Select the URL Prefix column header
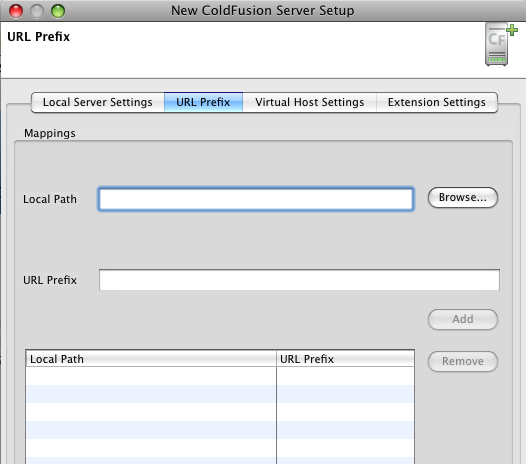The height and width of the screenshot is (464, 526). 345,359
